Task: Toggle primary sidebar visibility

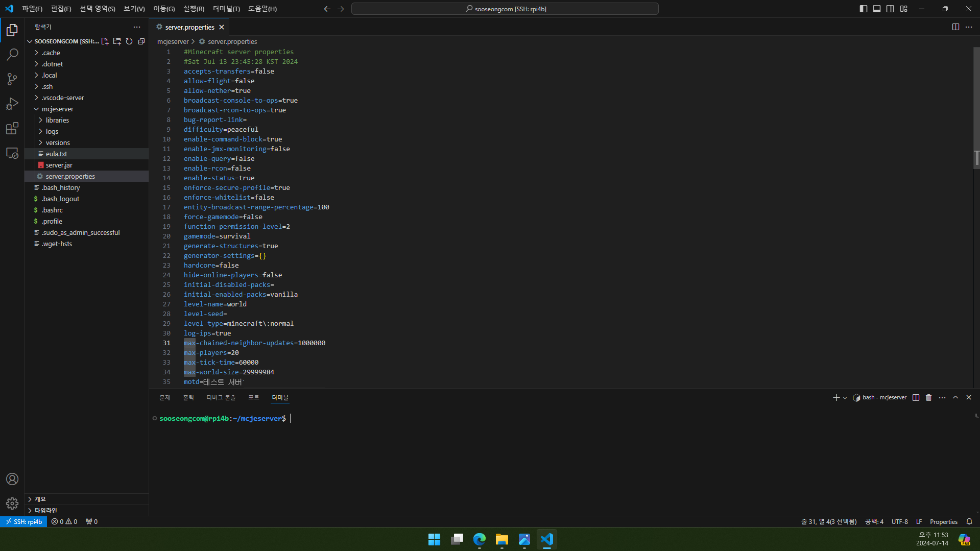Action: click(x=864, y=9)
